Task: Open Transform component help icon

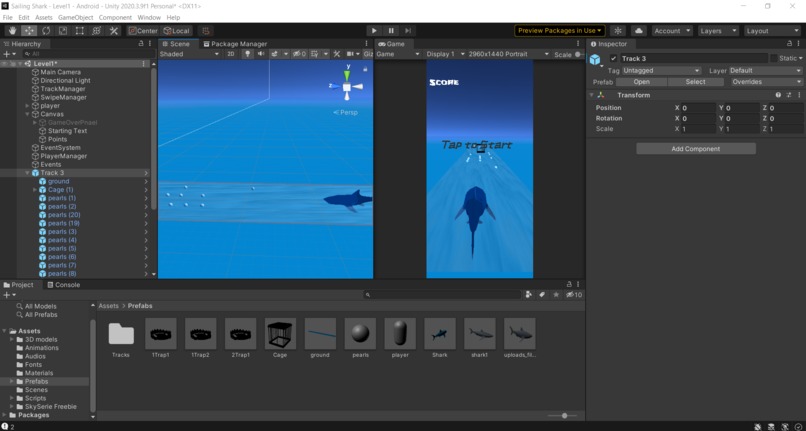Action: [778, 95]
